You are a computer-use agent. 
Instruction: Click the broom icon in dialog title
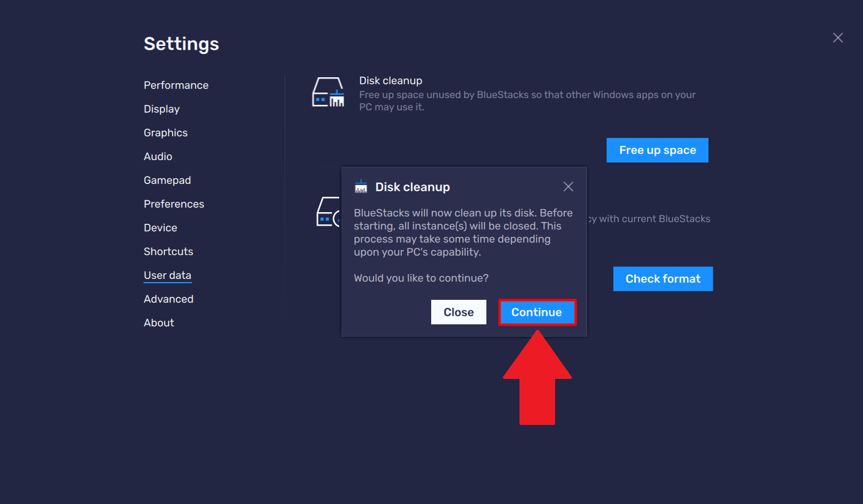[361, 186]
